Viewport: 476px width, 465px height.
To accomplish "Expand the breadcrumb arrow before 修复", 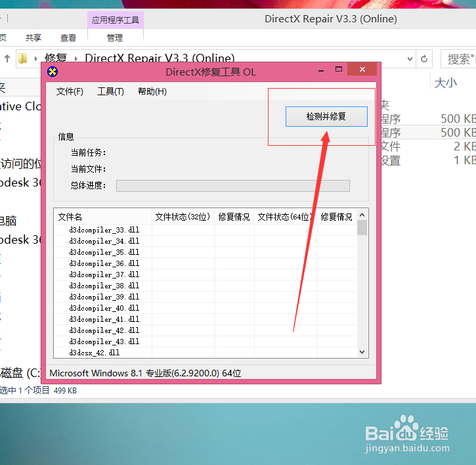I will tap(36, 58).
